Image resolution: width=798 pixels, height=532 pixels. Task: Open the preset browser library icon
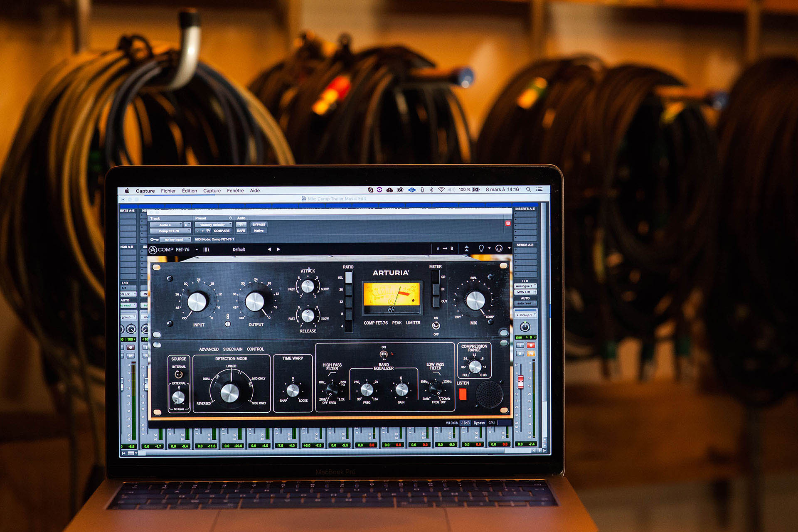[206, 250]
